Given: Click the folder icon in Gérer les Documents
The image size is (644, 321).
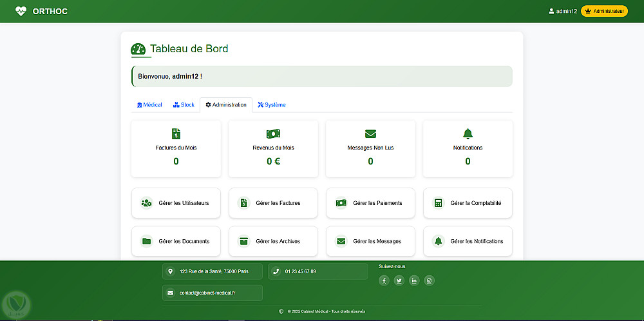Looking at the screenshot, I should point(146,241).
